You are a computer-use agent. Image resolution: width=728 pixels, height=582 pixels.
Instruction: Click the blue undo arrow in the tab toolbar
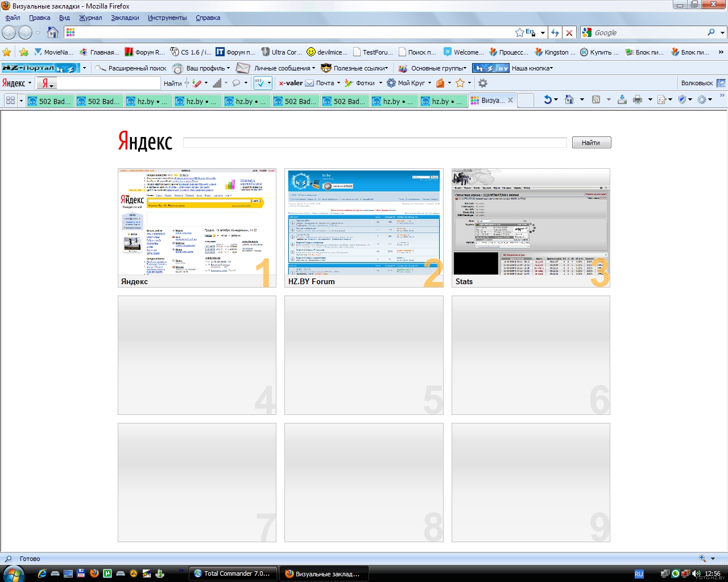tap(547, 99)
